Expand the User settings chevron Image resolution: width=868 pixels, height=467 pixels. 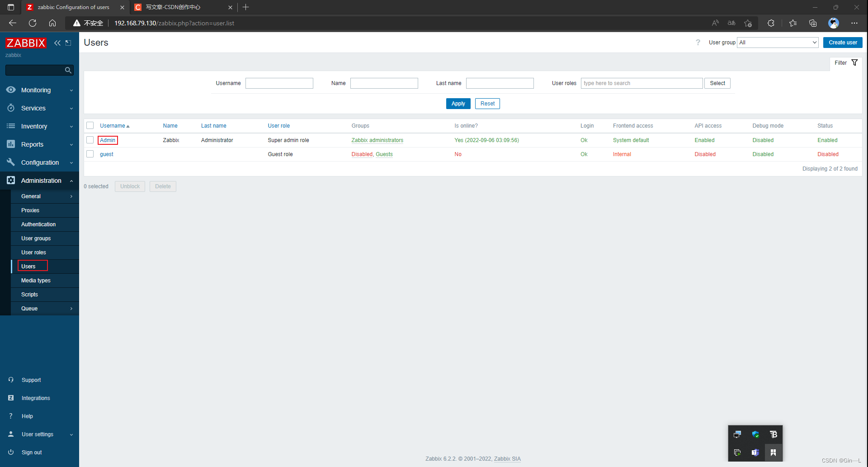(x=71, y=435)
